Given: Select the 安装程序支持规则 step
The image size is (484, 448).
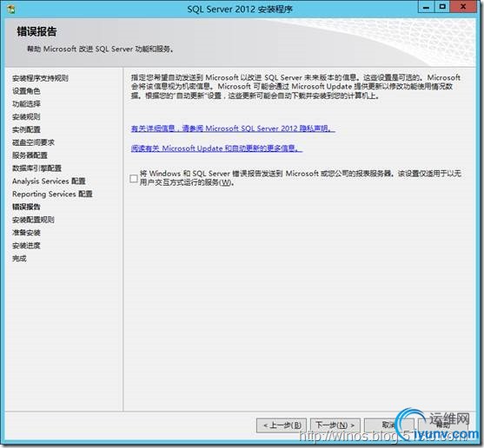Looking at the screenshot, I should coord(41,78).
